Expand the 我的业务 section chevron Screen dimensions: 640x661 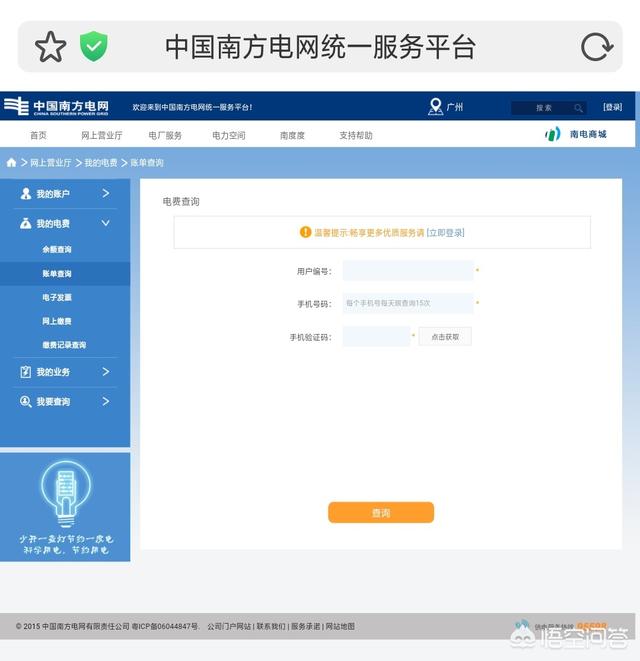(x=106, y=372)
